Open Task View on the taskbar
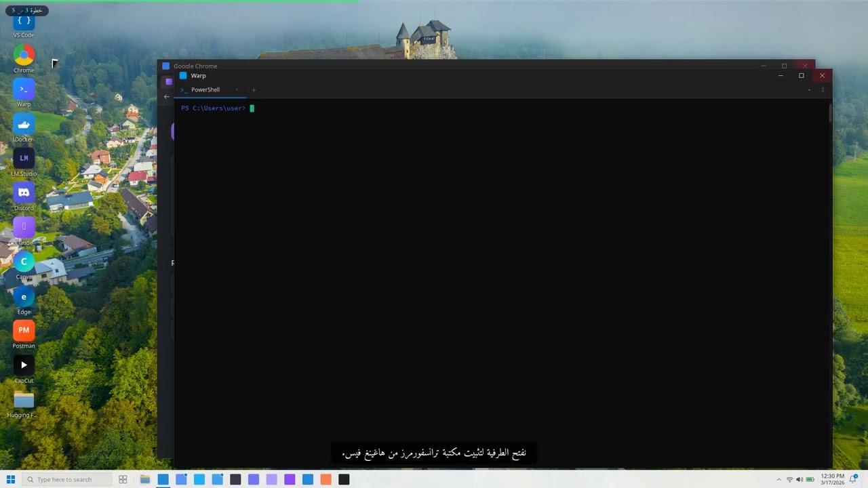Screen dimensions: 868x488 point(123,479)
